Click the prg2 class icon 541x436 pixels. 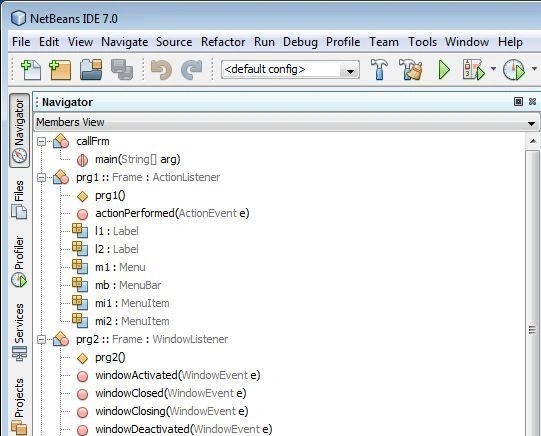[61, 339]
